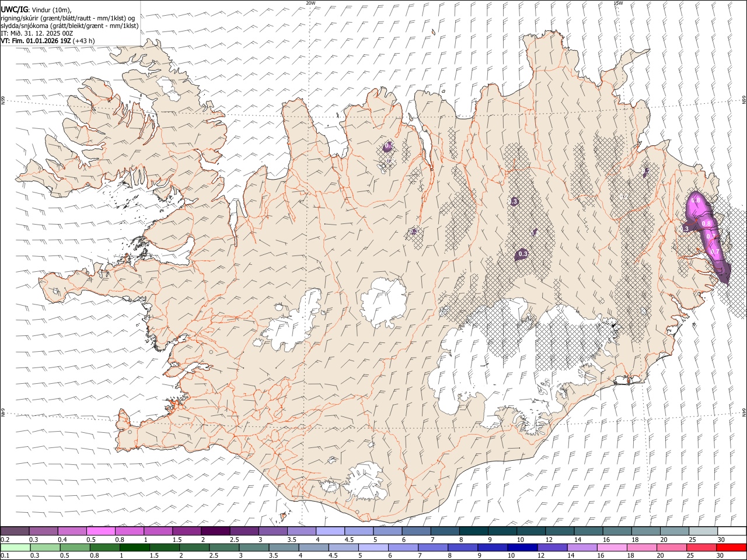Click the lower legend swatch between 0.1 and 0.3
The image size is (747, 560).
pos(16,547)
